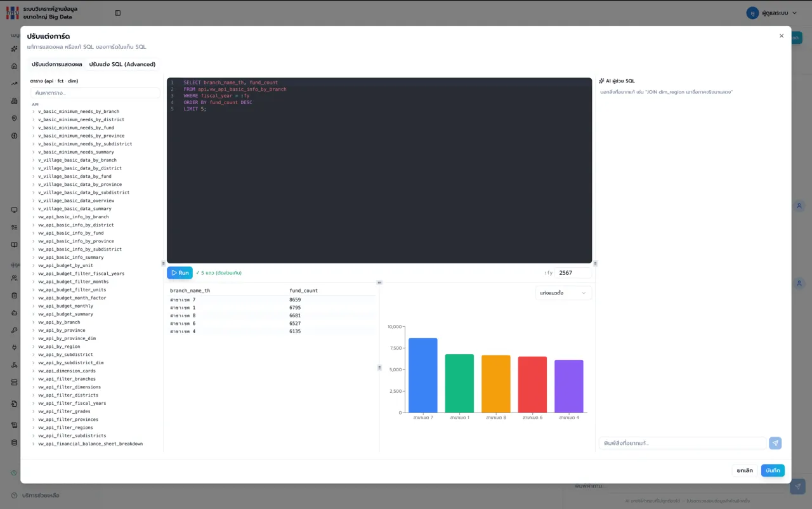
Task: Click the open book icon in sidebar
Action: click(15, 244)
